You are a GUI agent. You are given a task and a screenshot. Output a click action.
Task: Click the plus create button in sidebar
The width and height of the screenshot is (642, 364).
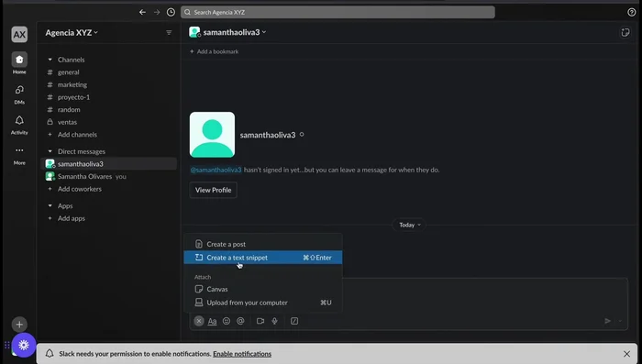(19, 325)
